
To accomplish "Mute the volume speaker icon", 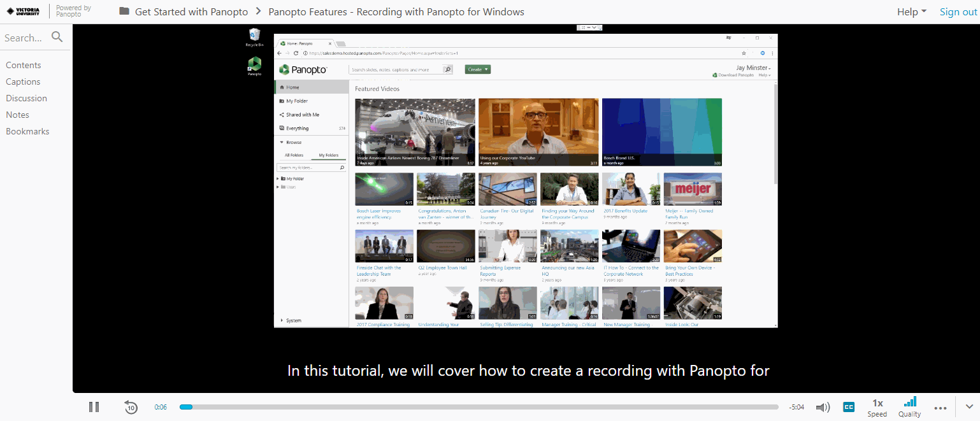I will coord(823,408).
